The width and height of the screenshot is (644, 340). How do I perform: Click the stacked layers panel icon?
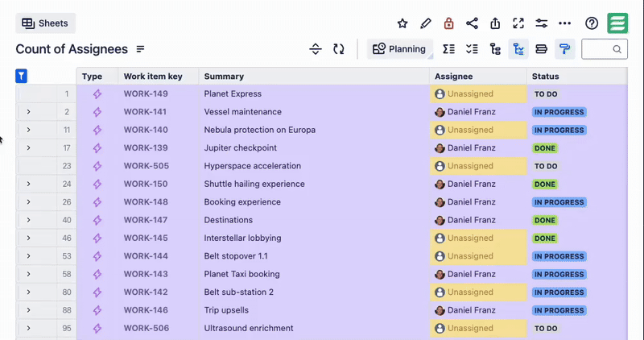541,49
